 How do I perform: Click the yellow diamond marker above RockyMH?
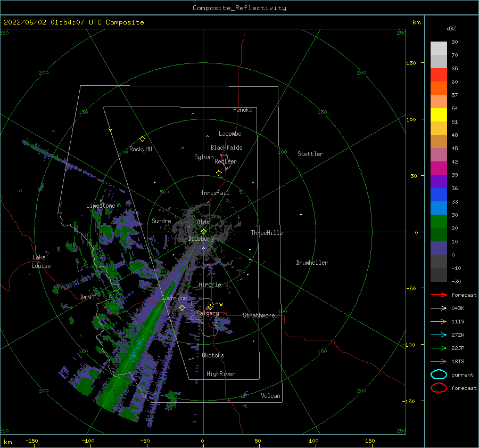click(142, 139)
